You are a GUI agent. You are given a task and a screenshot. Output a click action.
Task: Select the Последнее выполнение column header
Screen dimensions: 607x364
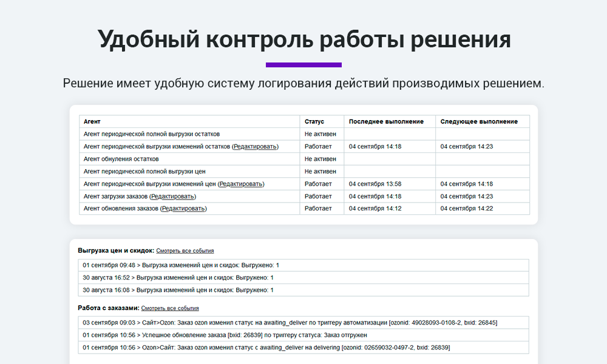386,121
